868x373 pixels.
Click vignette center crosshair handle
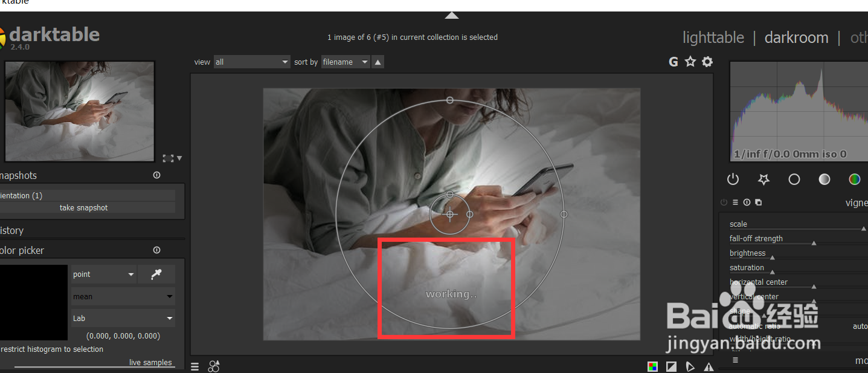click(x=449, y=214)
